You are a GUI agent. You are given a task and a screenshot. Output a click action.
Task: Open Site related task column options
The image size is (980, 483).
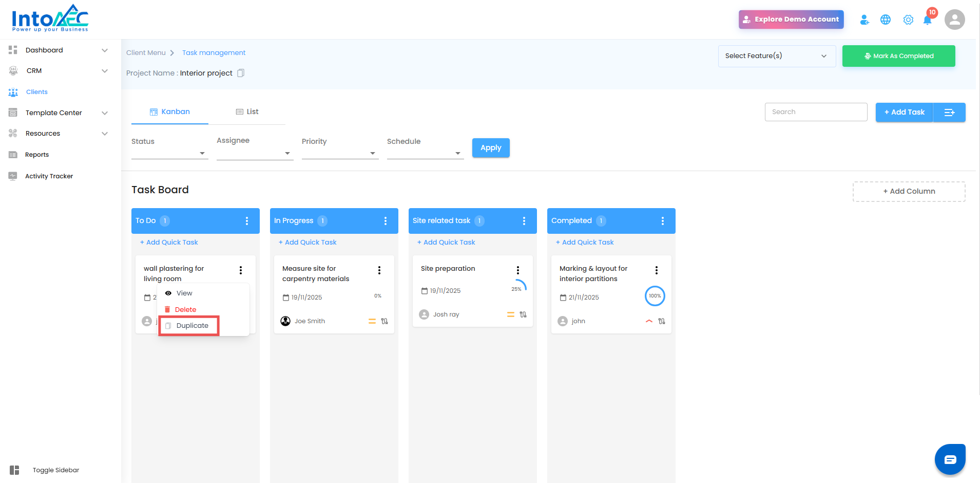pyautogui.click(x=524, y=221)
